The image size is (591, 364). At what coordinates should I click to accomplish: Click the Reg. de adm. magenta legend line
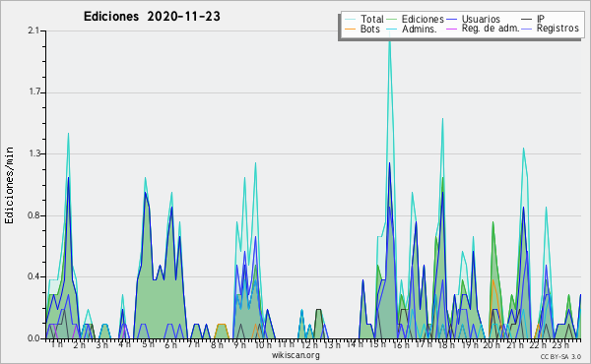pyautogui.click(x=451, y=29)
